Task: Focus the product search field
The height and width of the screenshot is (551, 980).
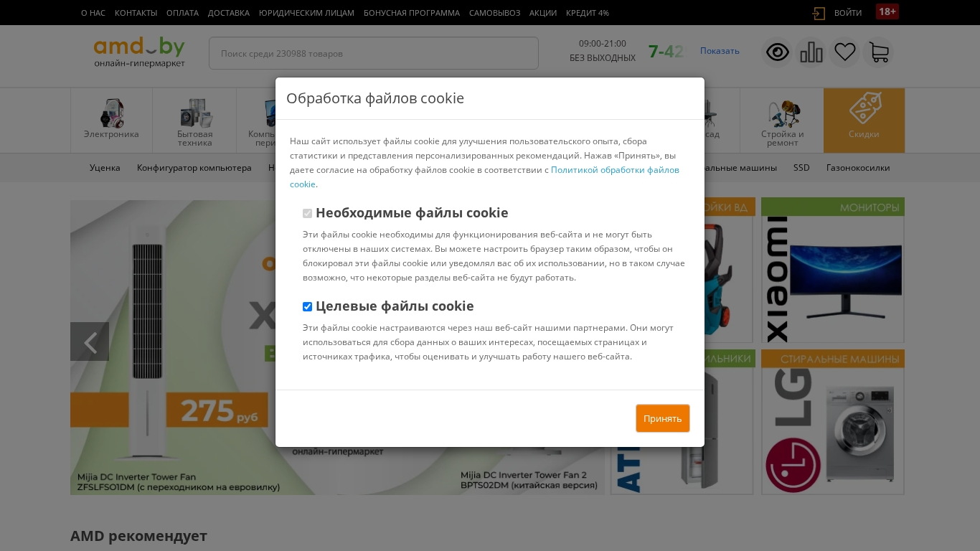Action: [374, 53]
